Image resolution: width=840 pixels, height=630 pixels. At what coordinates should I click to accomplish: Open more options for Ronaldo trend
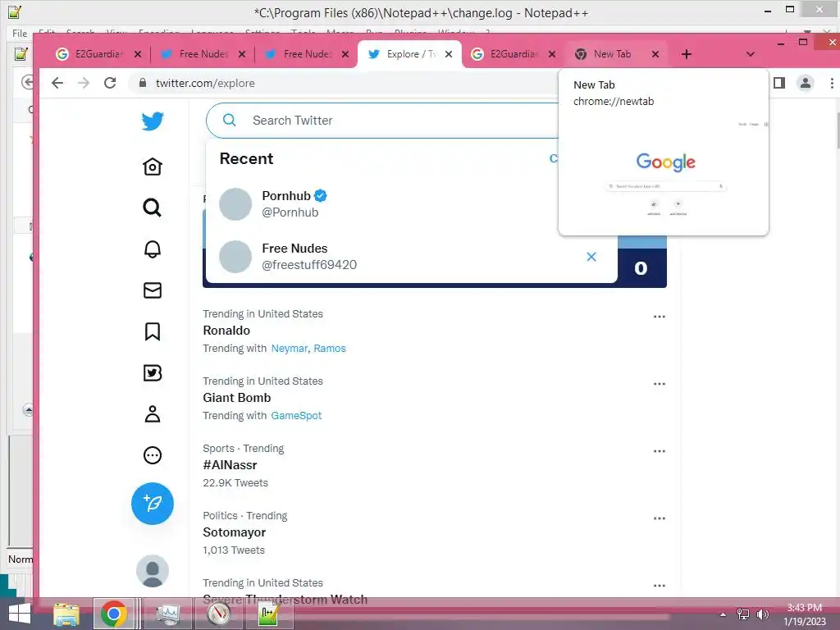660,317
